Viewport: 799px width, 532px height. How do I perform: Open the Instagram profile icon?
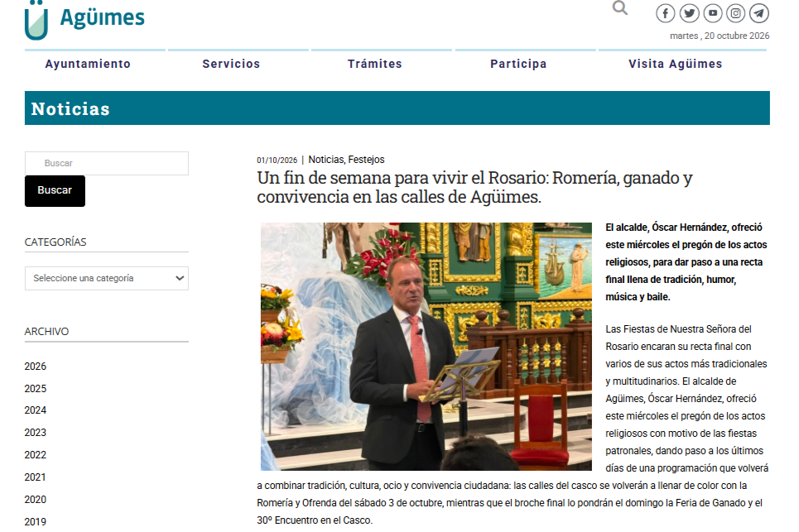click(735, 13)
